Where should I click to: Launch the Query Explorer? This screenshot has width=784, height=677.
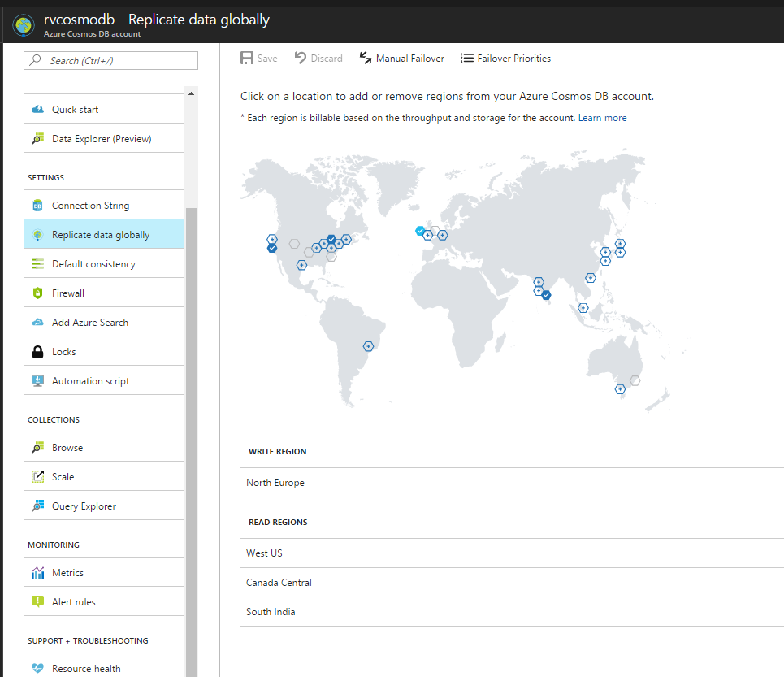coord(85,505)
